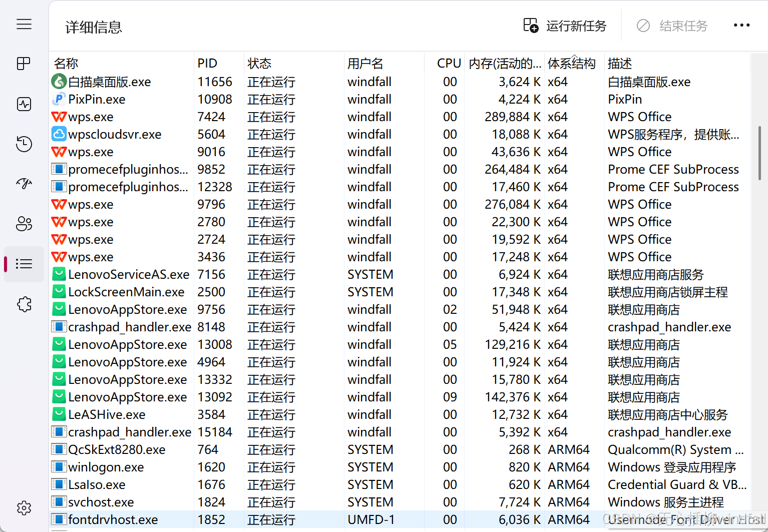768x532 pixels.
Task: Click crashpad_handler.exe icon with PID 8148
Action: [59, 327]
